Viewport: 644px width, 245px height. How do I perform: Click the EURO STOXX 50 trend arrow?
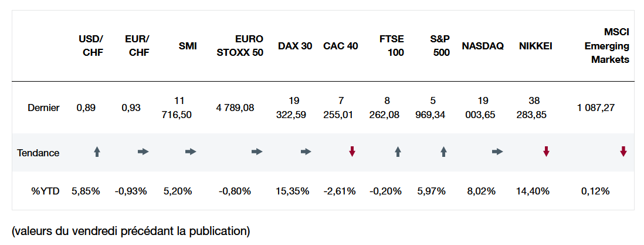click(x=257, y=152)
